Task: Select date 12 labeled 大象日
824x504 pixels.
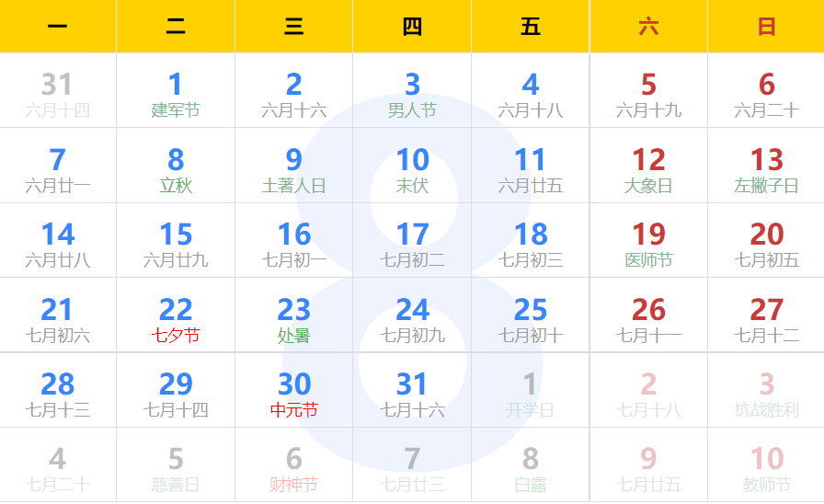Action: click(648, 166)
